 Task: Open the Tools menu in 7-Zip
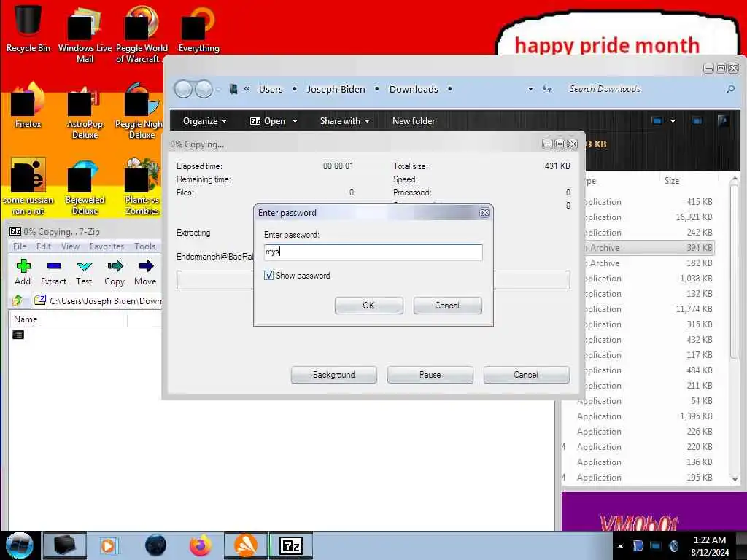(x=145, y=246)
